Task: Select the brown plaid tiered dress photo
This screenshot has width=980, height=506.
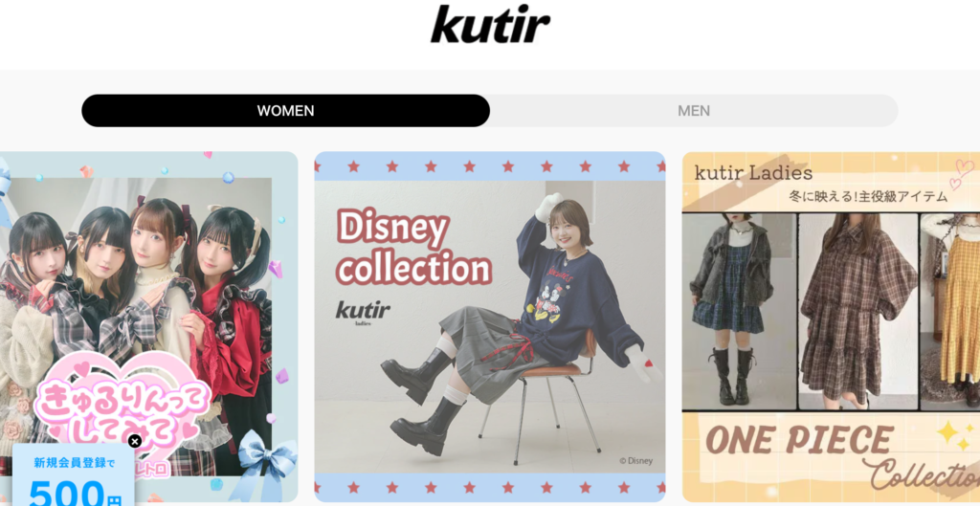Action: coord(858,311)
